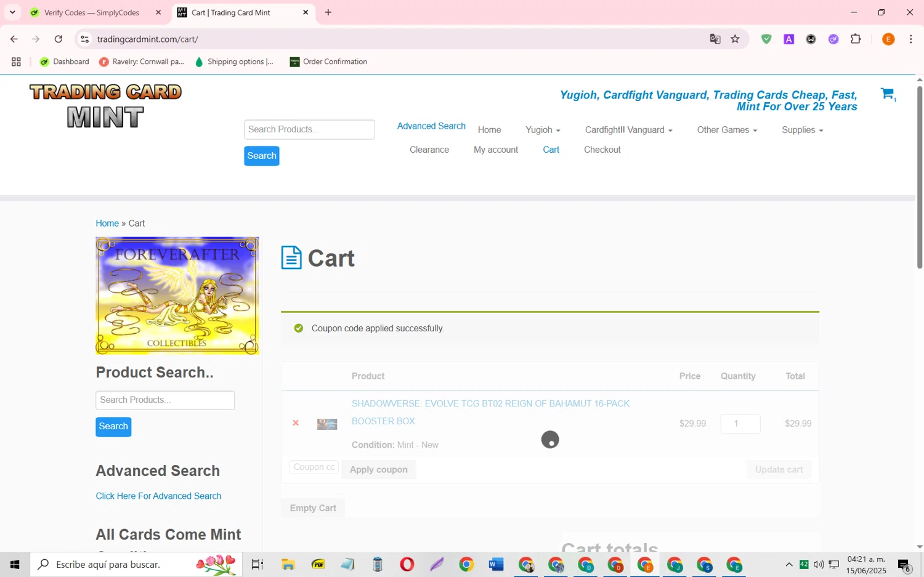The height and width of the screenshot is (577, 924).
Task: Expand the Yugioh dropdown menu
Action: (543, 130)
